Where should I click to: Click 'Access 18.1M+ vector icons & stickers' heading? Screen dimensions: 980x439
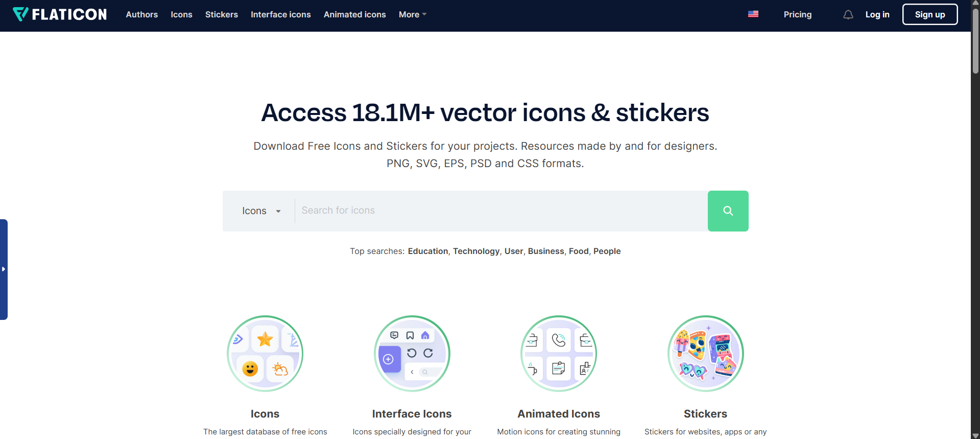point(485,112)
